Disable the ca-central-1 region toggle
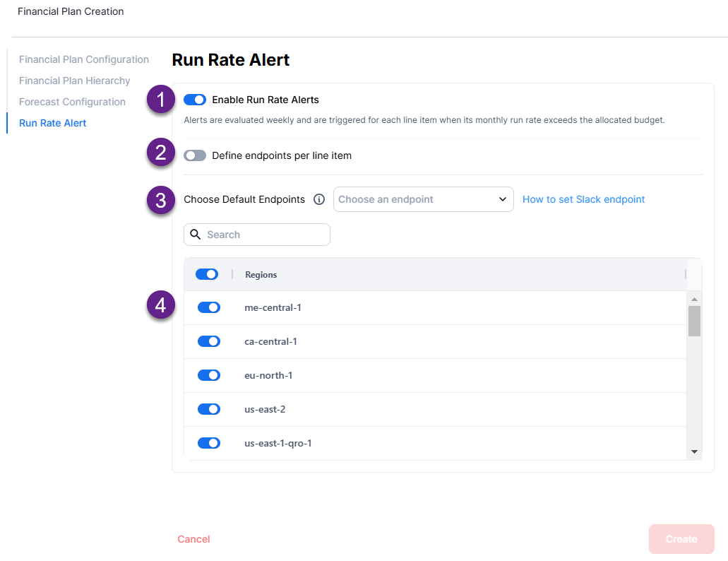 209,341
